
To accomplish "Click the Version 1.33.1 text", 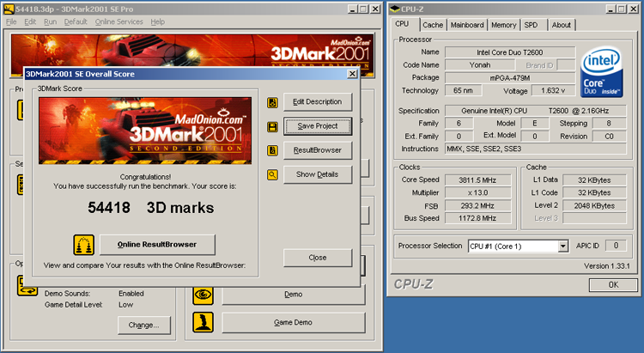I will 607,266.
